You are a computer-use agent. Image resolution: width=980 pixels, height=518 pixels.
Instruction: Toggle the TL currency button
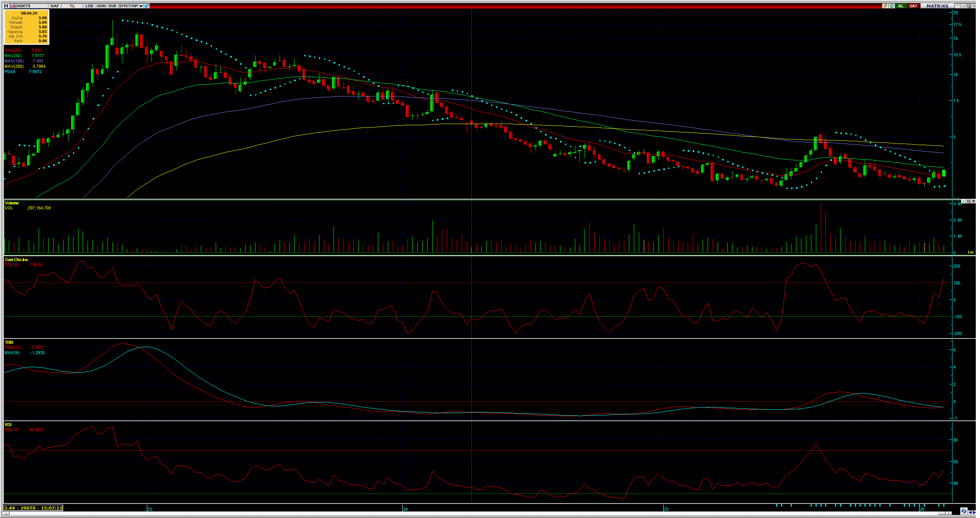point(72,6)
